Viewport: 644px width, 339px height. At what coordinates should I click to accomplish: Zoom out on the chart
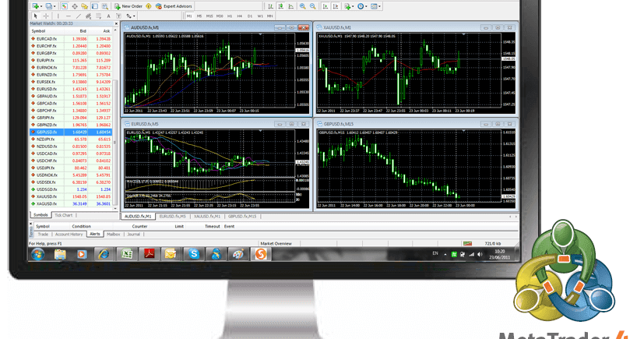coord(313,6)
